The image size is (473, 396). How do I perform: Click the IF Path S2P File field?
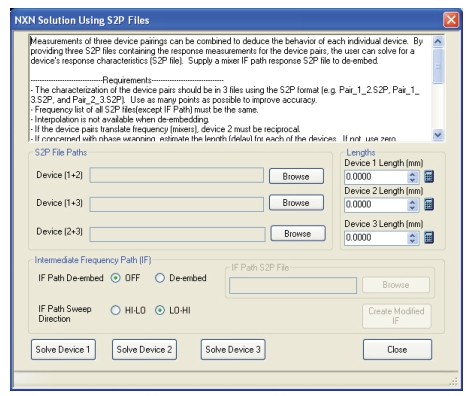293,286
